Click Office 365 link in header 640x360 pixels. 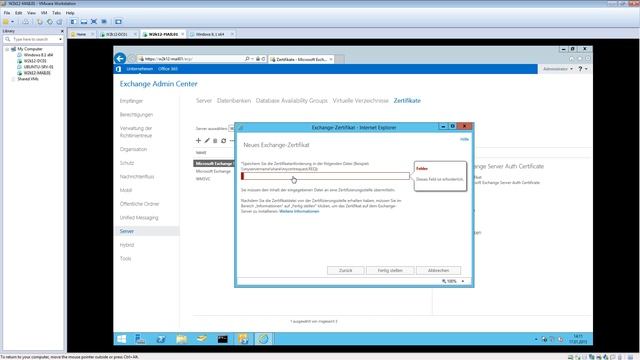[x=168, y=69]
